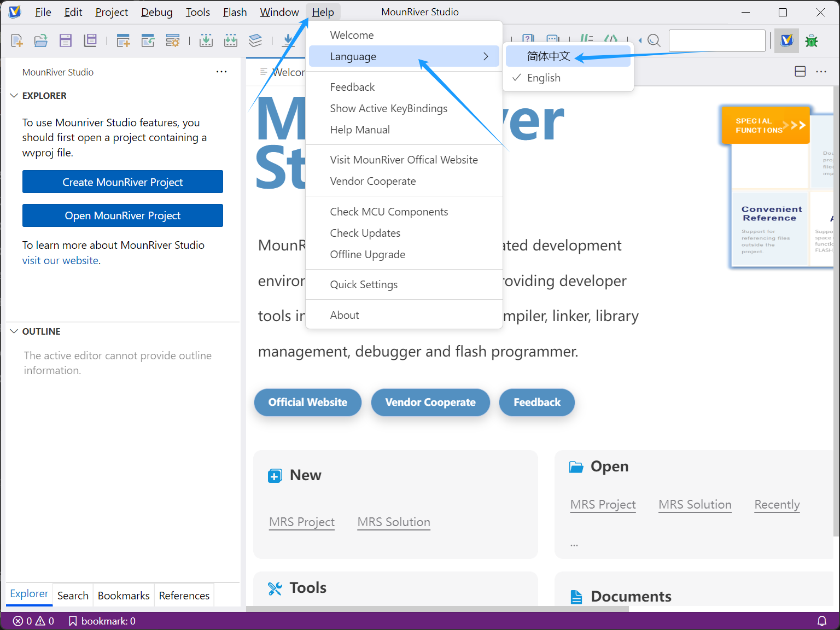Screen dimensions: 840x630
Task: Click the import project toolbar icon
Action: point(148,40)
